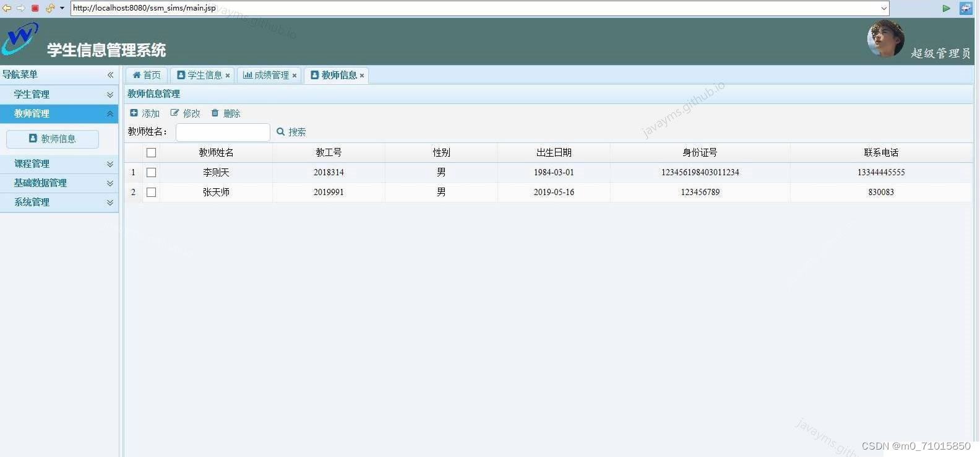This screenshot has width=980, height=457.
Task: Click the 搜索 search button
Action: [291, 132]
